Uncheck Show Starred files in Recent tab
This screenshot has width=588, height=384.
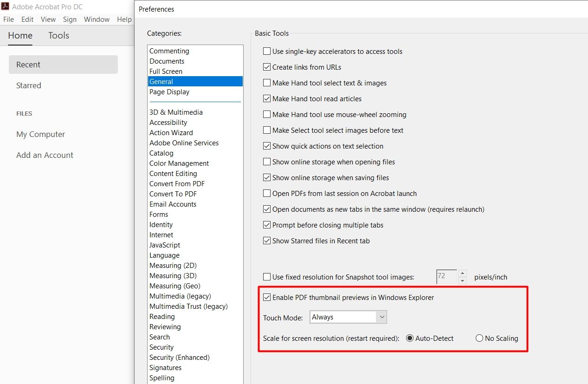[x=267, y=241]
